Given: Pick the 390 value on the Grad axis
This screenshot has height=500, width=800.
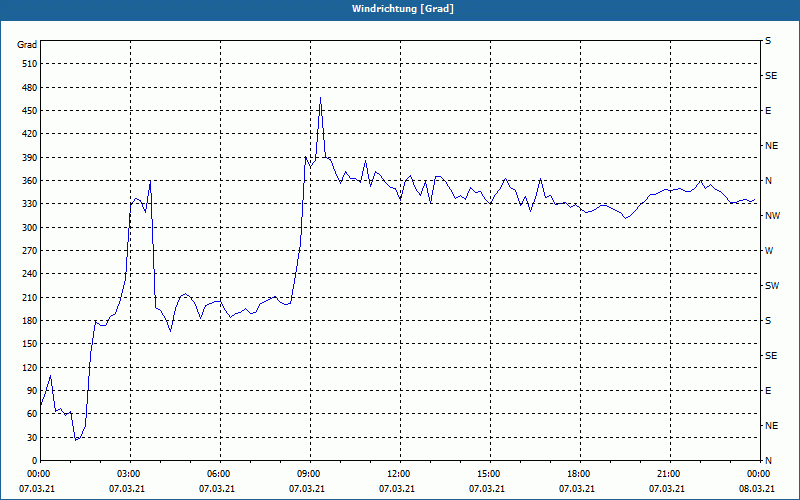Looking at the screenshot, I should [x=30, y=157].
